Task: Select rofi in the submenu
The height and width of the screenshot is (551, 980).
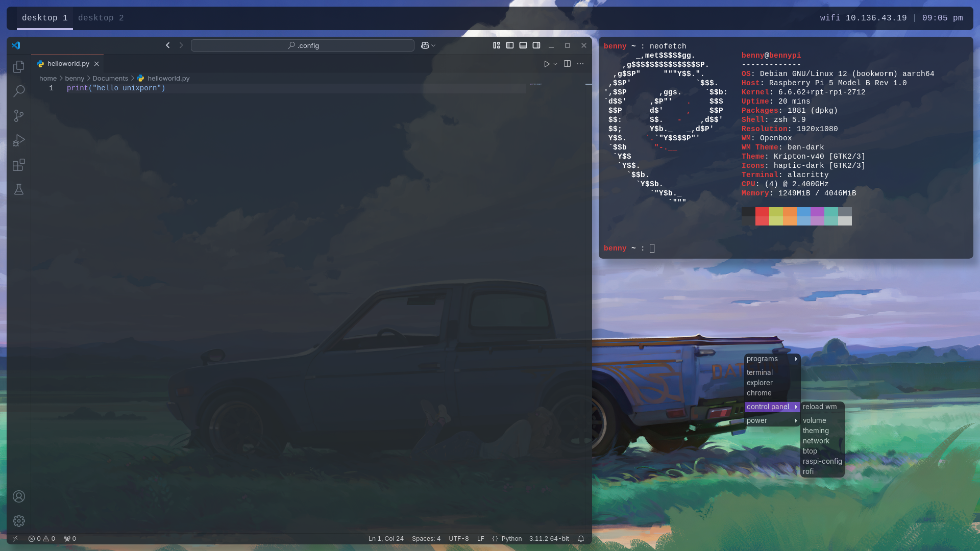Action: pyautogui.click(x=822, y=471)
